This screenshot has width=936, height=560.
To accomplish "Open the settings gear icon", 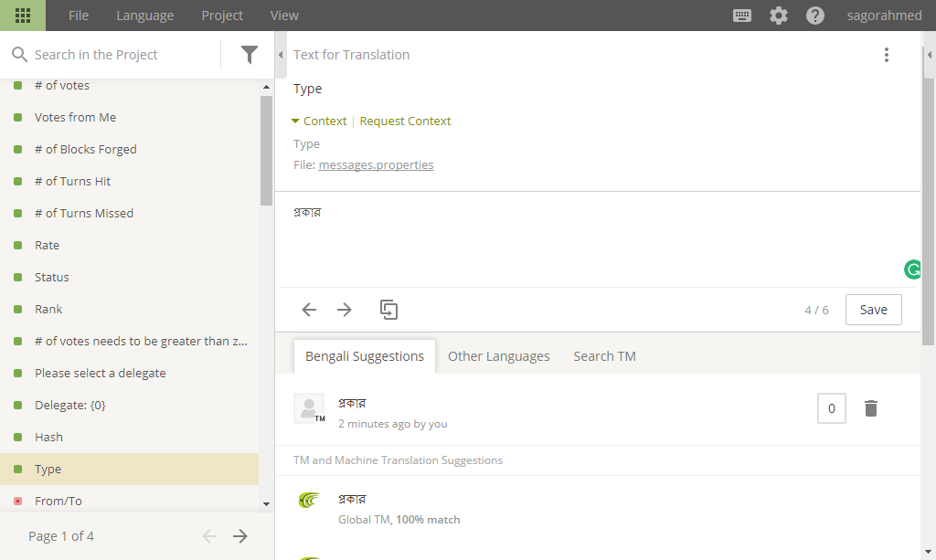I will (779, 16).
